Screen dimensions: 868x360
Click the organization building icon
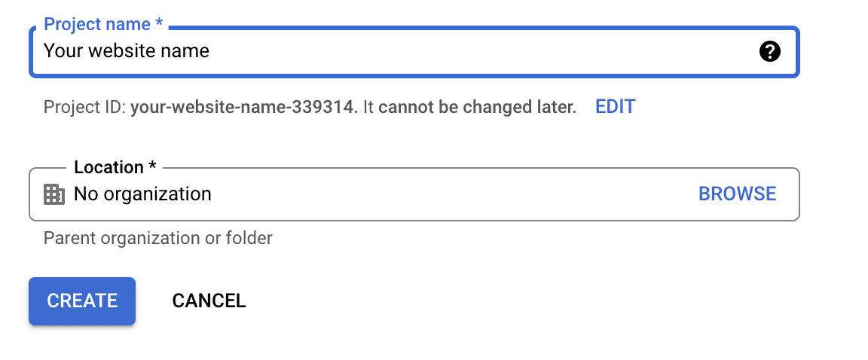click(54, 194)
